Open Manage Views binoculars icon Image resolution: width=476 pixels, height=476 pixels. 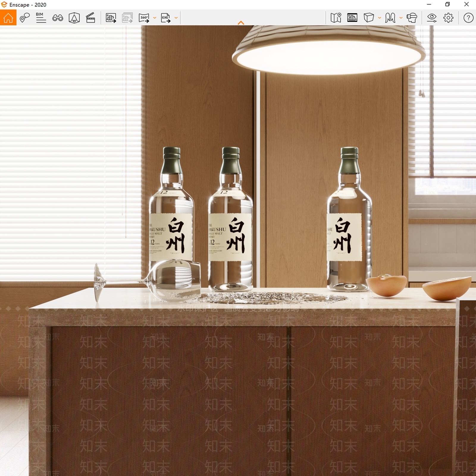point(57,18)
